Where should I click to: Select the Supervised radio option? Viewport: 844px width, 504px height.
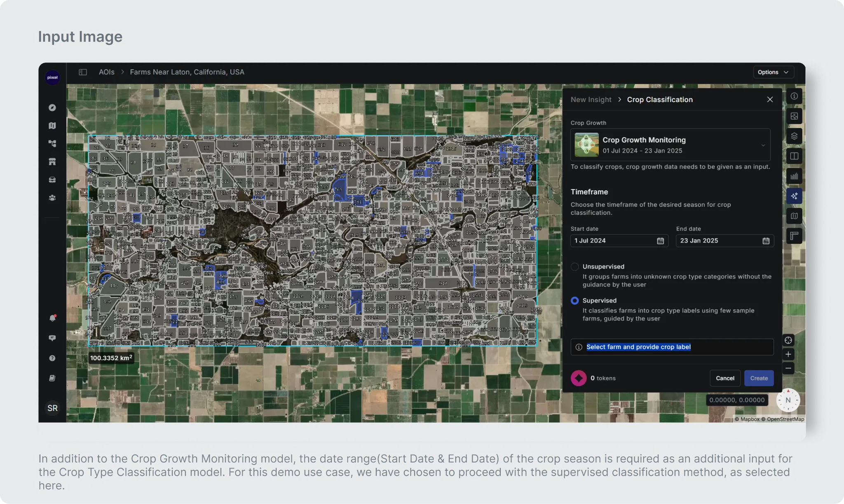coord(574,301)
